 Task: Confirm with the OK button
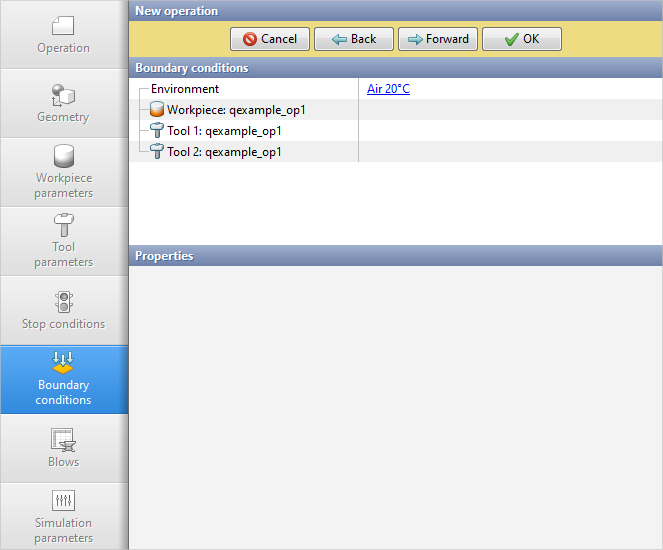pos(521,39)
